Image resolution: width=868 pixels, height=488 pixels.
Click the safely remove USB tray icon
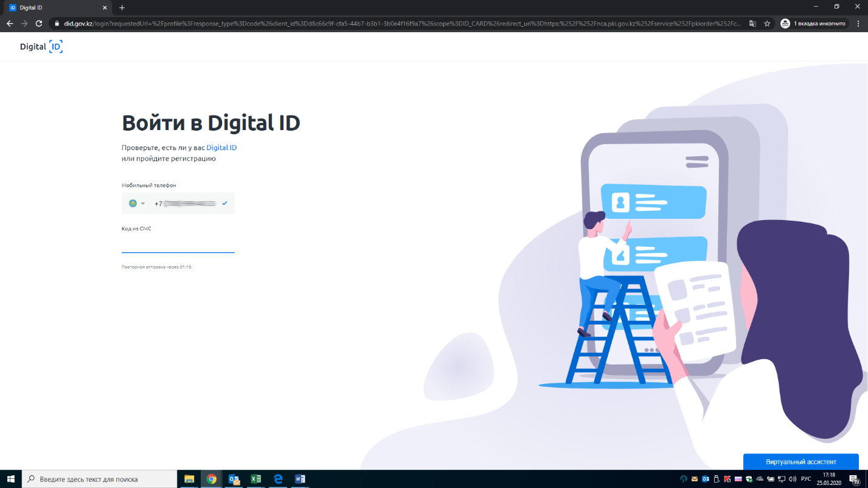pos(717,479)
